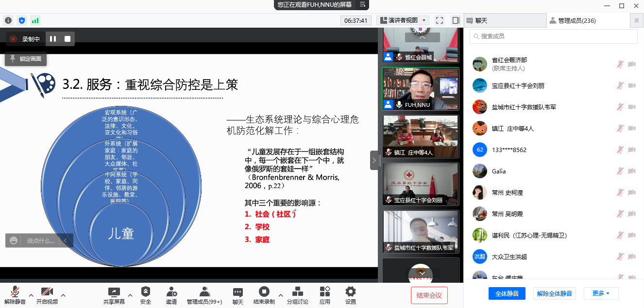Image resolution: width=644 pixels, height=308 pixels.
Task: Toggle microphone for 常州 史柯滢
Action: pyautogui.click(x=620, y=192)
